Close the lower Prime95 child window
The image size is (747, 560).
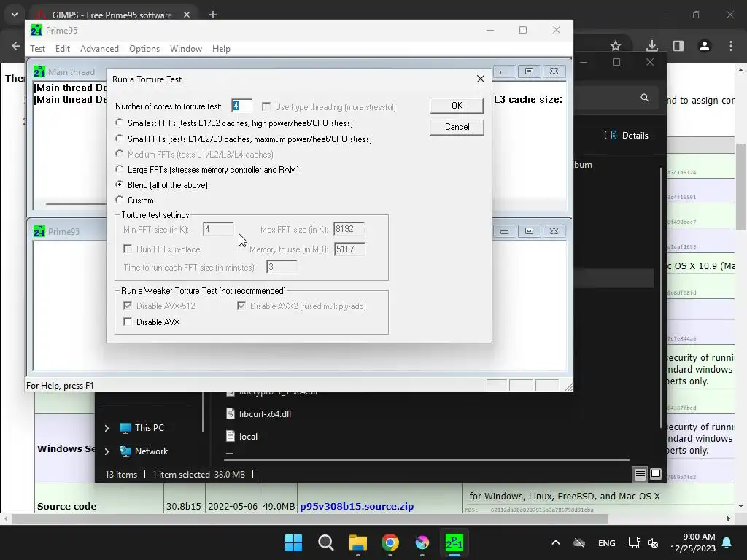click(x=554, y=231)
